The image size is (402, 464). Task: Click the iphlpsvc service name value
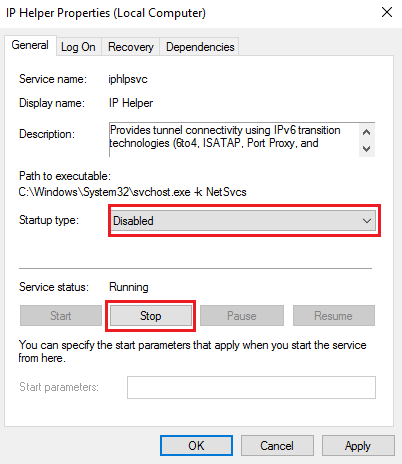coord(128,79)
